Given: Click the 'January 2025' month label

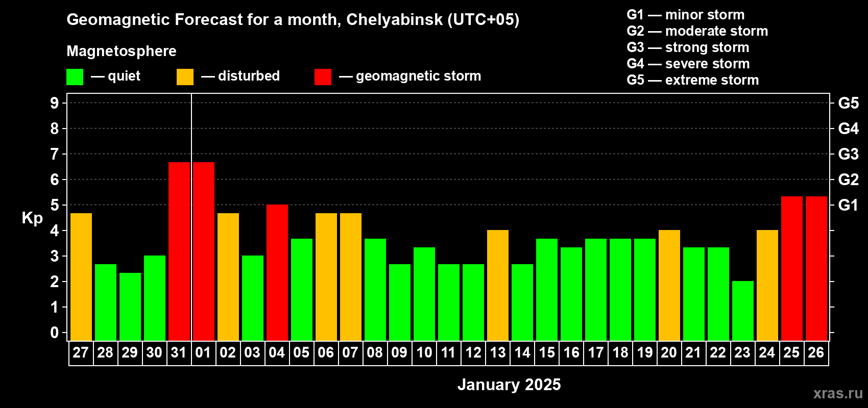Looking at the screenshot, I should coord(509,385).
